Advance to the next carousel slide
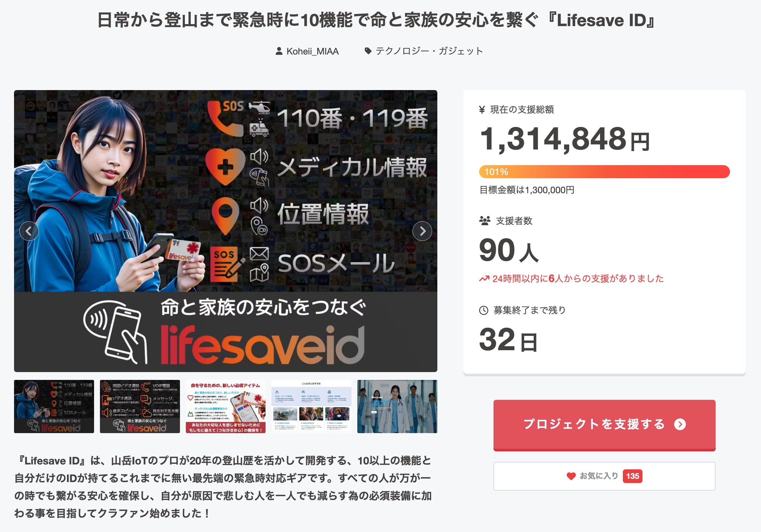The image size is (761, 532). click(422, 231)
